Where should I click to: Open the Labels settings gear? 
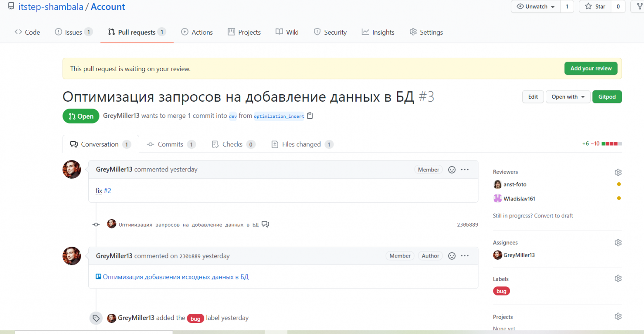(x=618, y=278)
